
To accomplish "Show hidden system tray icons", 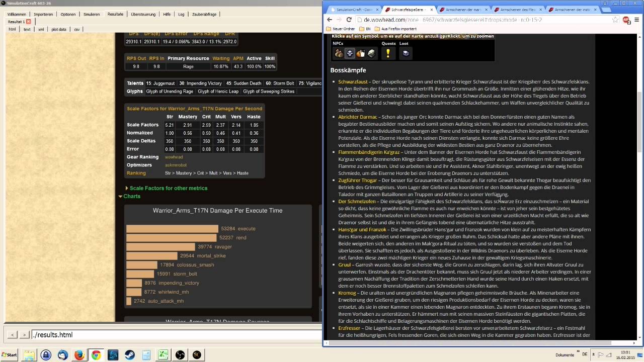I will click(594, 355).
